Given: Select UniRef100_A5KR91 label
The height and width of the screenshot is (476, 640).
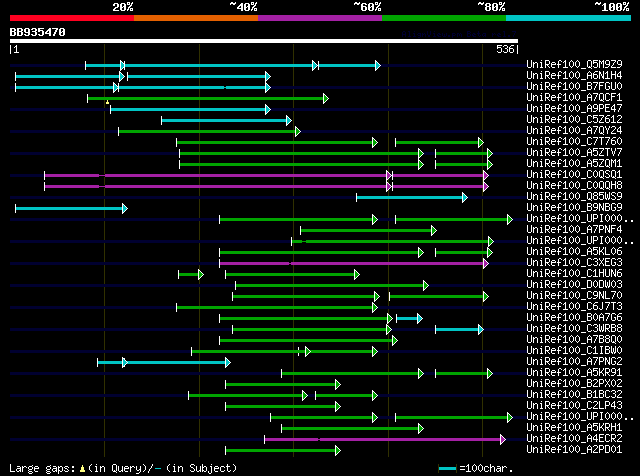Looking at the screenshot, I should (x=574, y=373).
